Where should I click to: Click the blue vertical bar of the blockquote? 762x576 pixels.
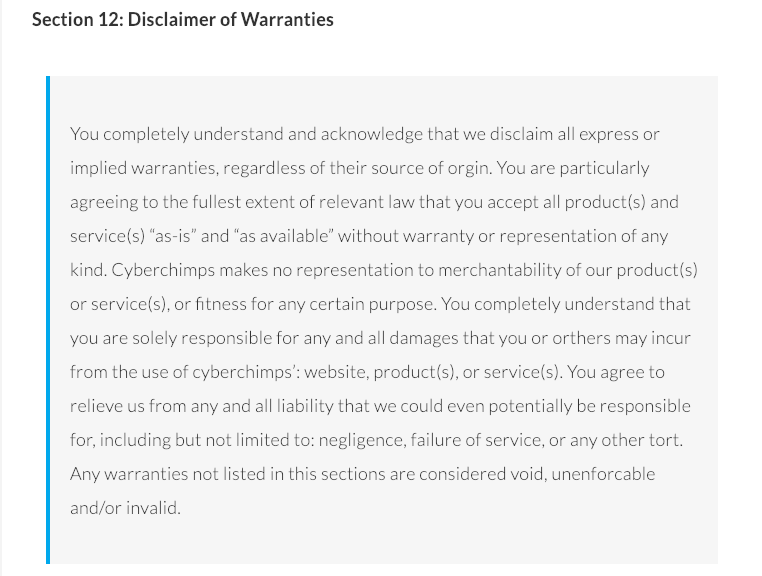48,320
